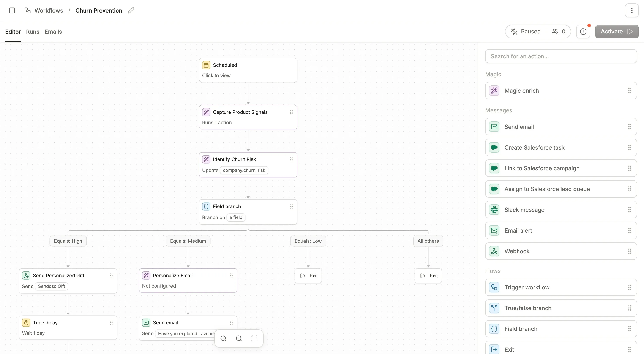The width and height of the screenshot is (644, 354).
Task: Open the Scheduled trigger node
Action: coord(248,70)
